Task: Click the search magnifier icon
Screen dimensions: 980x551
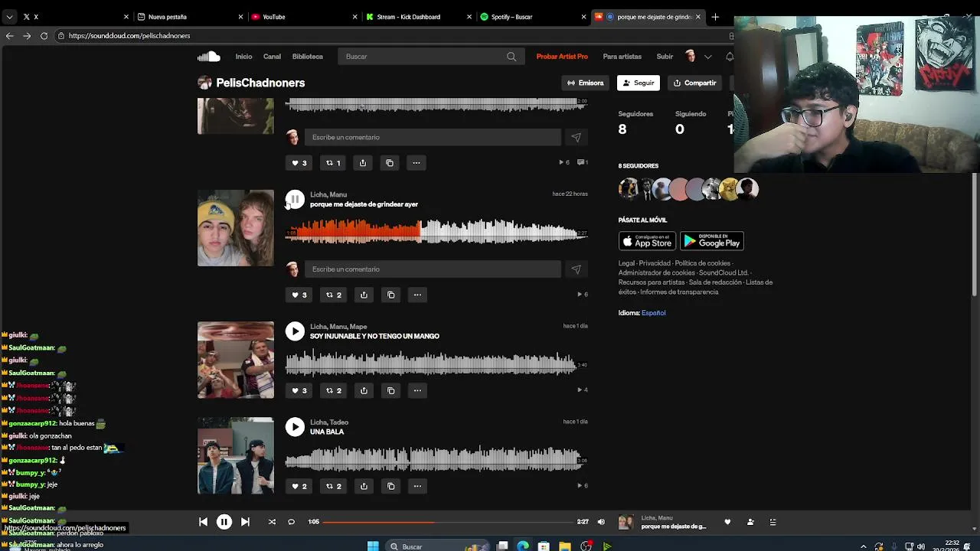Action: 511,57
